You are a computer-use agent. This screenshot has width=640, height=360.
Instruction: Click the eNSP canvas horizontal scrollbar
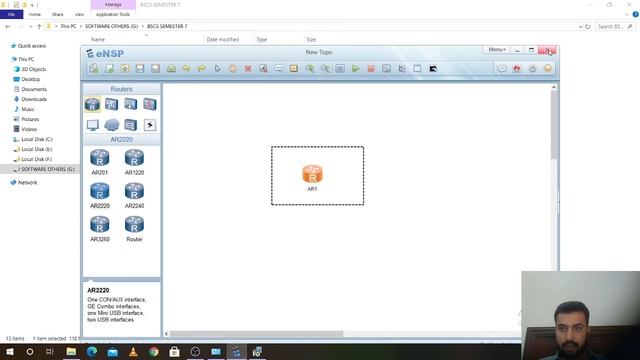(x=256, y=334)
